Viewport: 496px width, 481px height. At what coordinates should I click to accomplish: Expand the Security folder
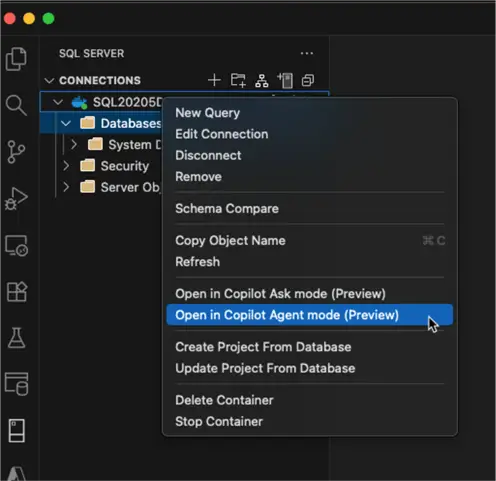[x=66, y=166]
